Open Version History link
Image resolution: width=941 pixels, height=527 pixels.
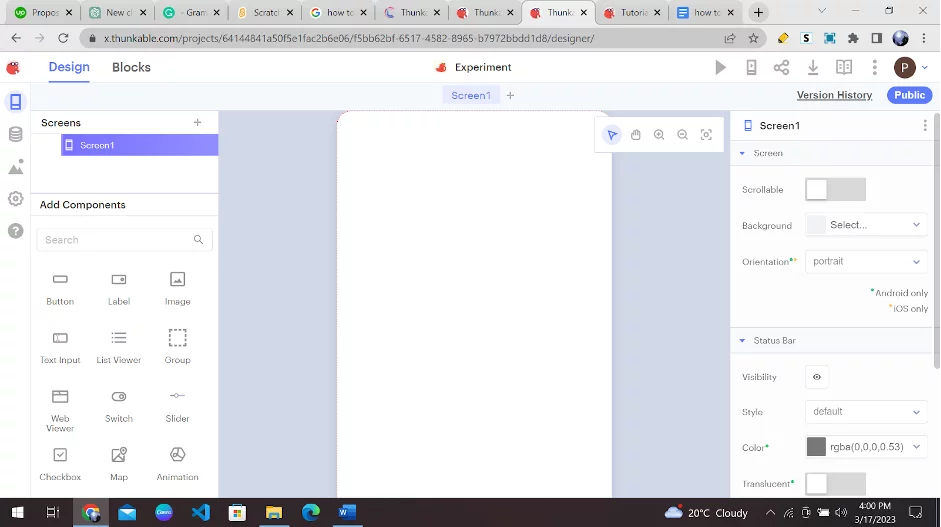(834, 95)
